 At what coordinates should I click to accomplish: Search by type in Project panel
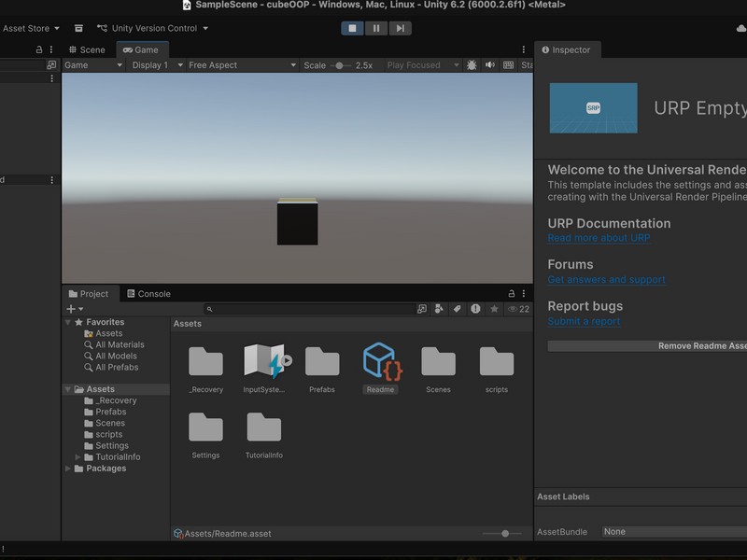pos(439,309)
